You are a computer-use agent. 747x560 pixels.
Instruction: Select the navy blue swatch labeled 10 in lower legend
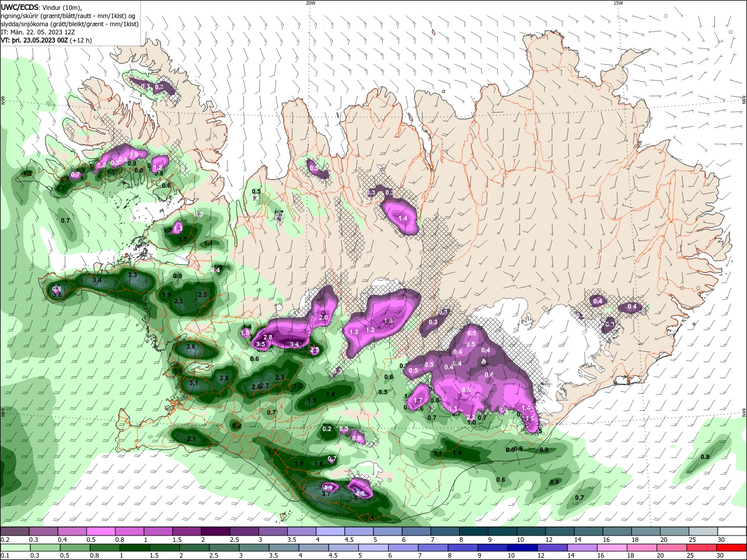[x=522, y=548]
